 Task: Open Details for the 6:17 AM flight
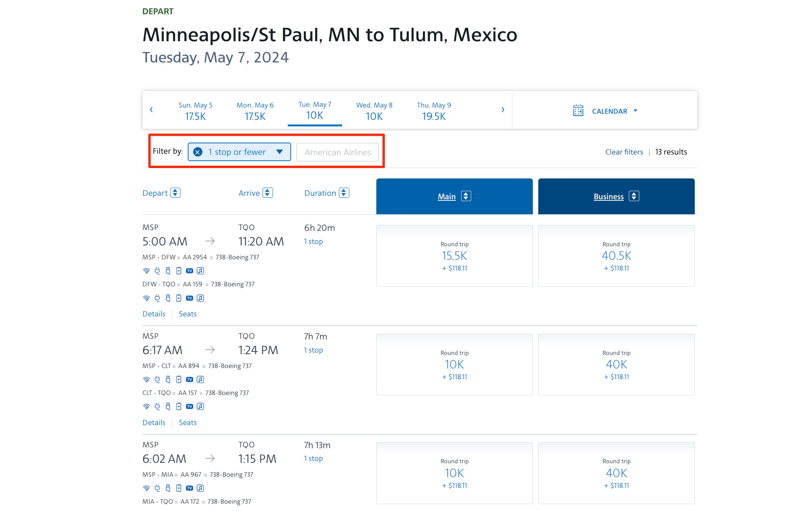pos(153,422)
